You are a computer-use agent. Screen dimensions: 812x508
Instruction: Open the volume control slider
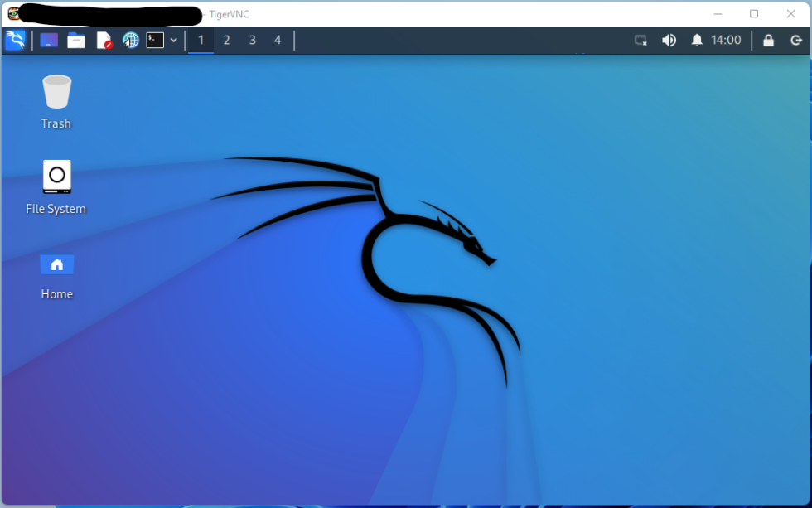(669, 40)
